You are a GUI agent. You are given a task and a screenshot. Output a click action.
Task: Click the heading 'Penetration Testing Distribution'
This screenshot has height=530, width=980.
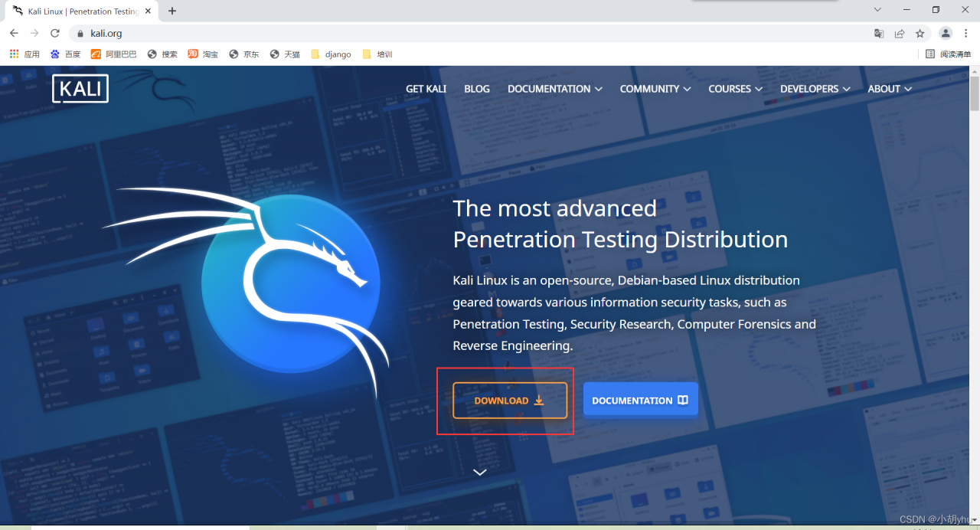[620, 240]
